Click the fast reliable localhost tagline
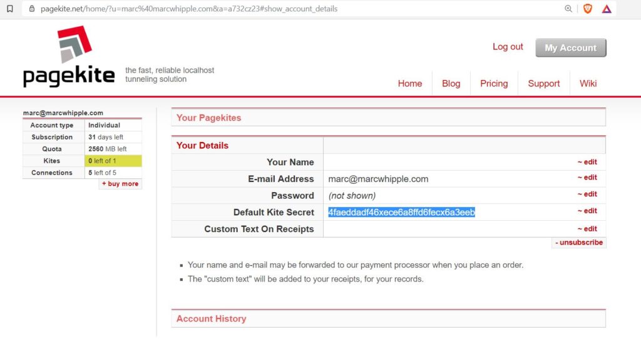Viewport: 641px width, 364px height. pos(170,75)
